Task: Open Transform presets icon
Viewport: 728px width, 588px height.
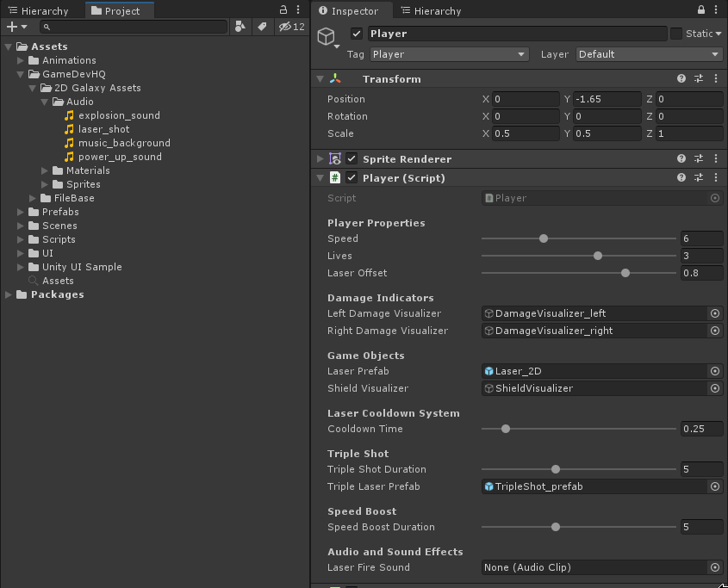Action: click(699, 79)
